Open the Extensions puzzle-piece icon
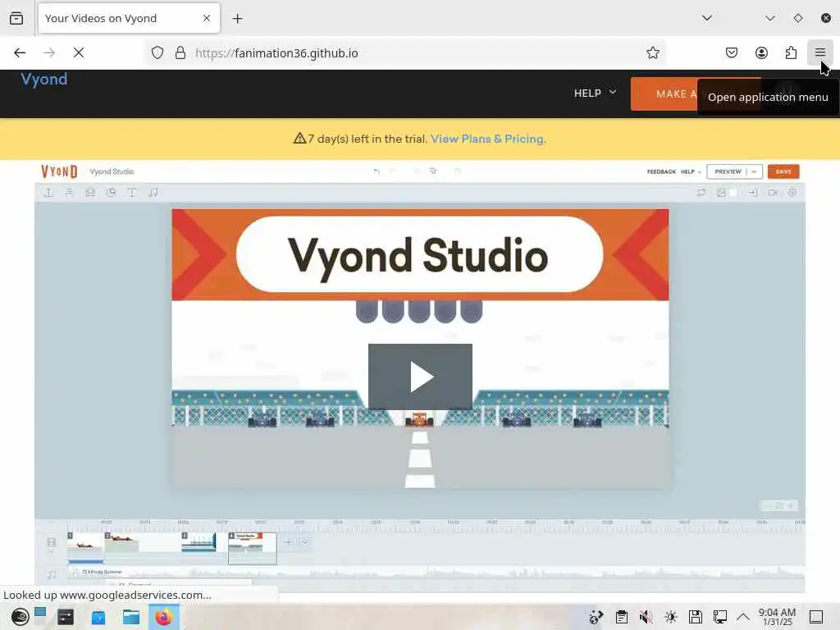 (x=791, y=52)
